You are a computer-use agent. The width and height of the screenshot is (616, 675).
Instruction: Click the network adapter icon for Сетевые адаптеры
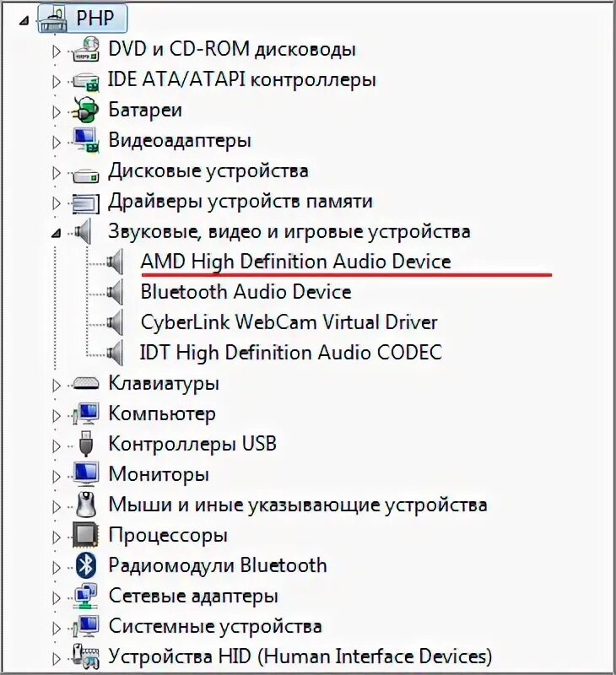[x=86, y=596]
